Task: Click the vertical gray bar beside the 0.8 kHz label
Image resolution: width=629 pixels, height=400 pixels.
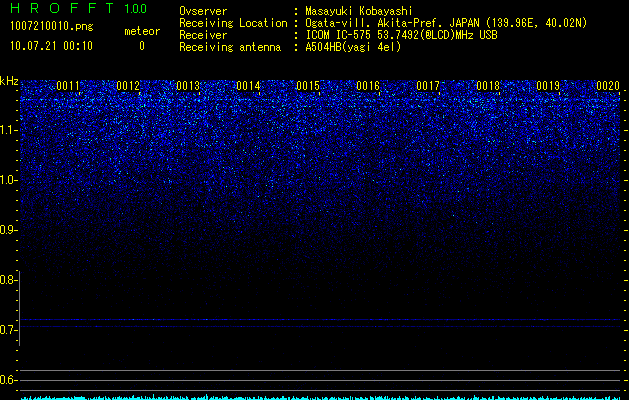Action: 19,309
